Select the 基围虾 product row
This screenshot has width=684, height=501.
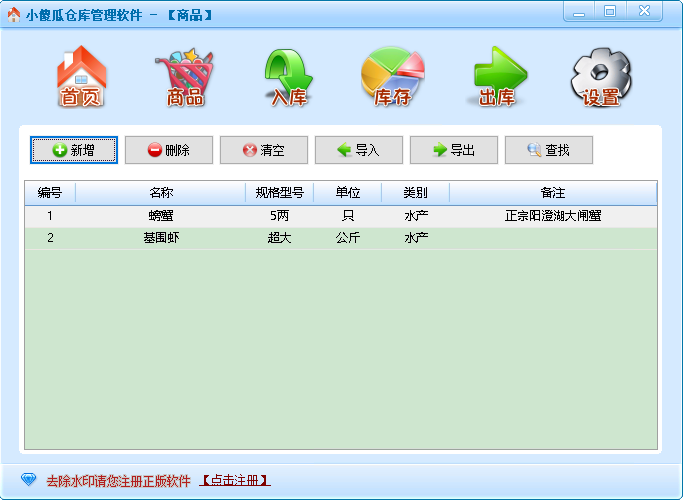(x=161, y=238)
